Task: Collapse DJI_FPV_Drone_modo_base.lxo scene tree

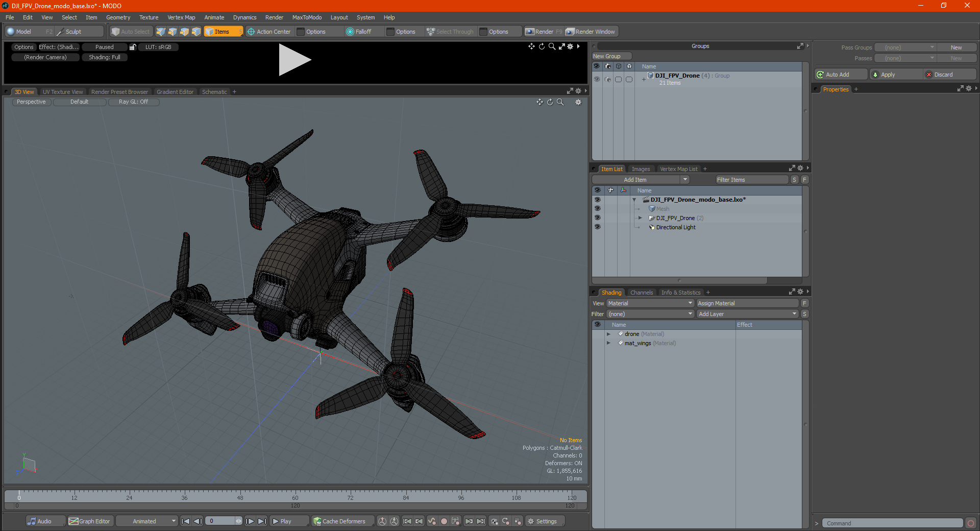Action: click(x=634, y=200)
